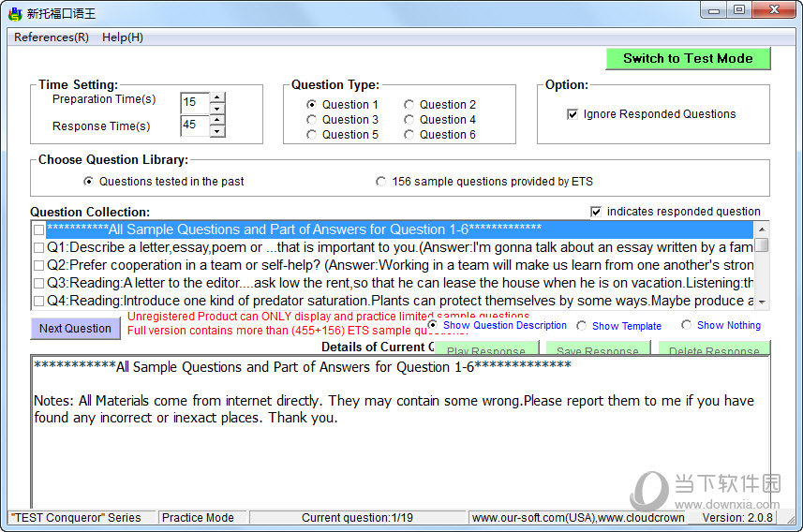Image resolution: width=803 pixels, height=532 pixels.
Task: Click www.our-soft.com status bar entry
Action: (578, 518)
